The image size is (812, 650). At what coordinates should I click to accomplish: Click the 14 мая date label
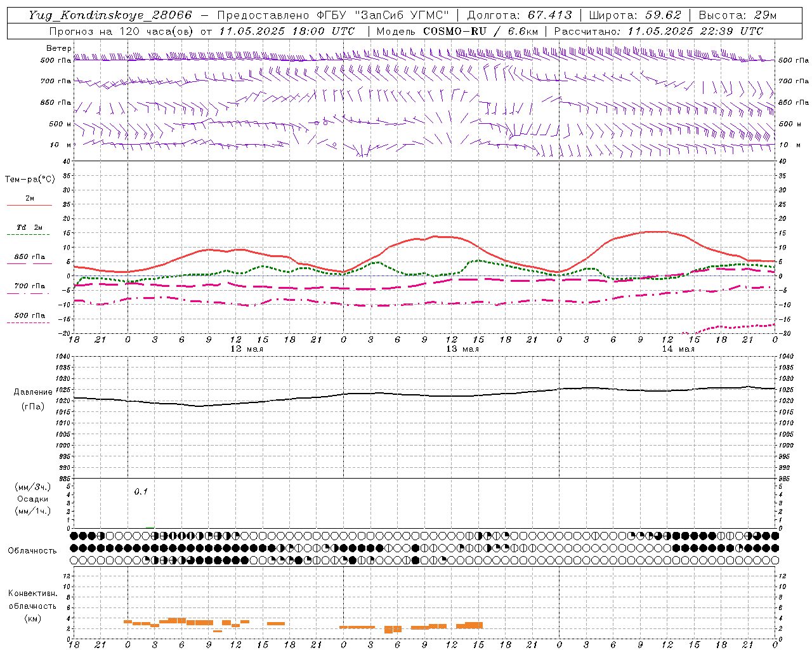pyautogui.click(x=678, y=349)
